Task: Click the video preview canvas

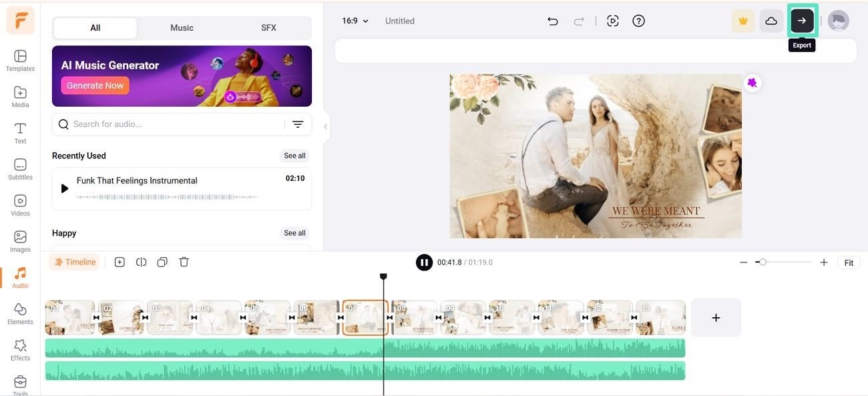Action: pyautogui.click(x=596, y=156)
